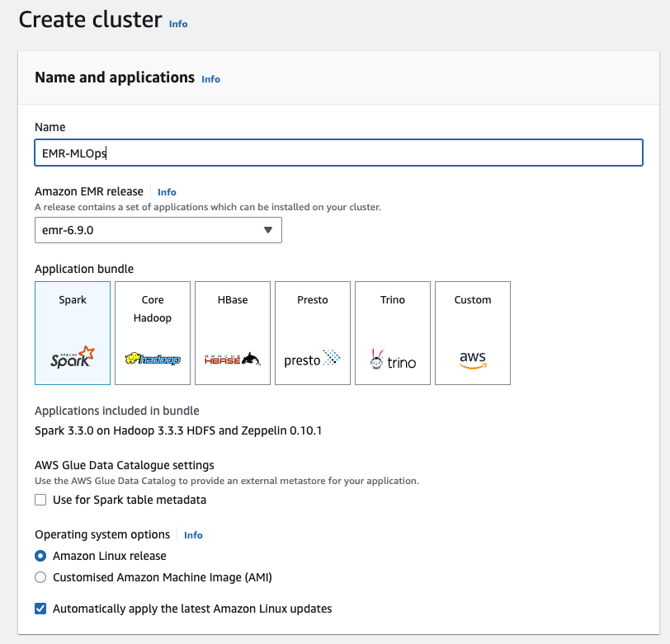Select Customised Amazon Machine Image (AMI) option

tap(40, 577)
